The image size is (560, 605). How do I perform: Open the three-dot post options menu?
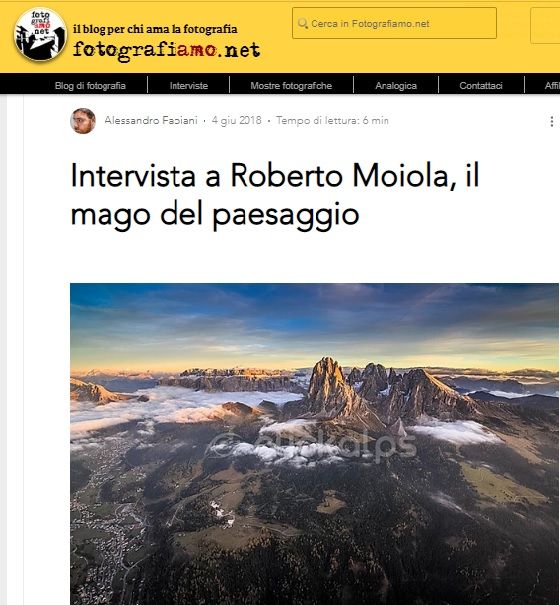(x=552, y=121)
